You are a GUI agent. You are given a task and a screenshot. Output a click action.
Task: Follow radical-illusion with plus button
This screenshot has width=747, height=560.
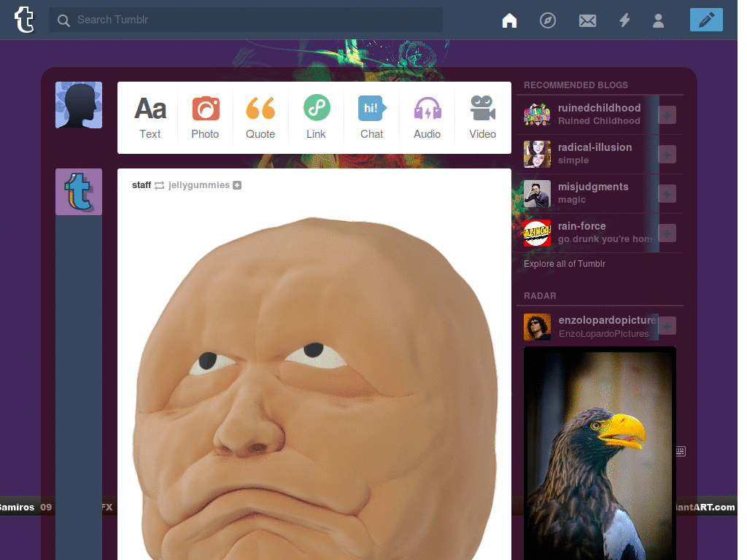pyautogui.click(x=667, y=155)
